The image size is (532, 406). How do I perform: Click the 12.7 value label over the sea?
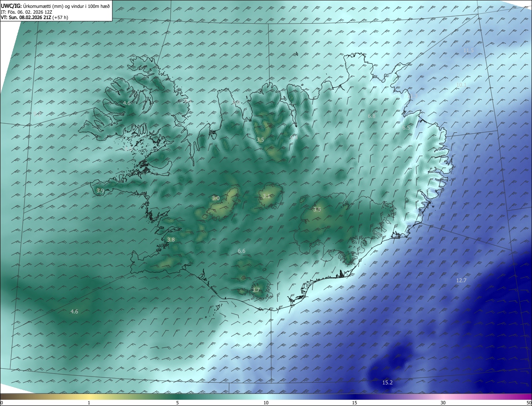coord(461,281)
